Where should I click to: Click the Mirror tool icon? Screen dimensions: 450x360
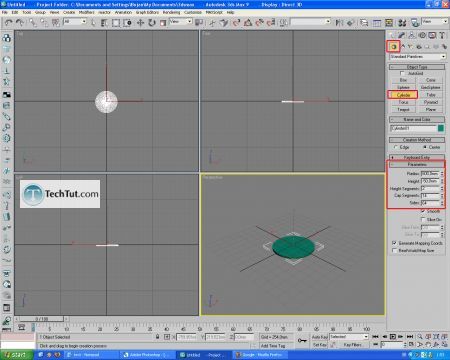[339, 22]
